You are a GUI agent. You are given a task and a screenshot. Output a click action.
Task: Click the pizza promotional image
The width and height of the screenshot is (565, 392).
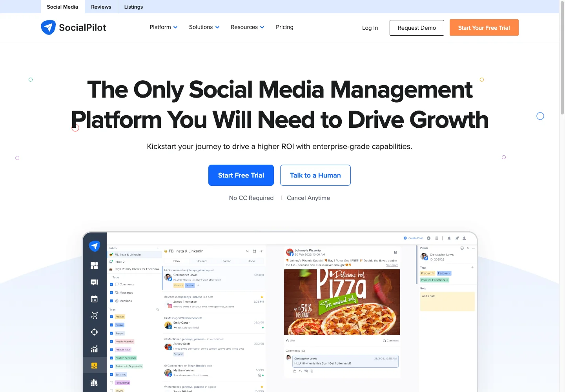click(x=342, y=302)
